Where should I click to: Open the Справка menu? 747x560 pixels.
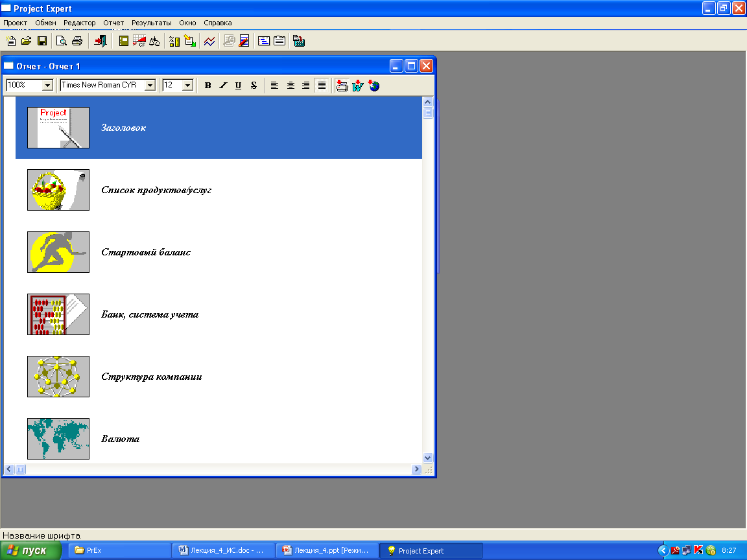(218, 23)
